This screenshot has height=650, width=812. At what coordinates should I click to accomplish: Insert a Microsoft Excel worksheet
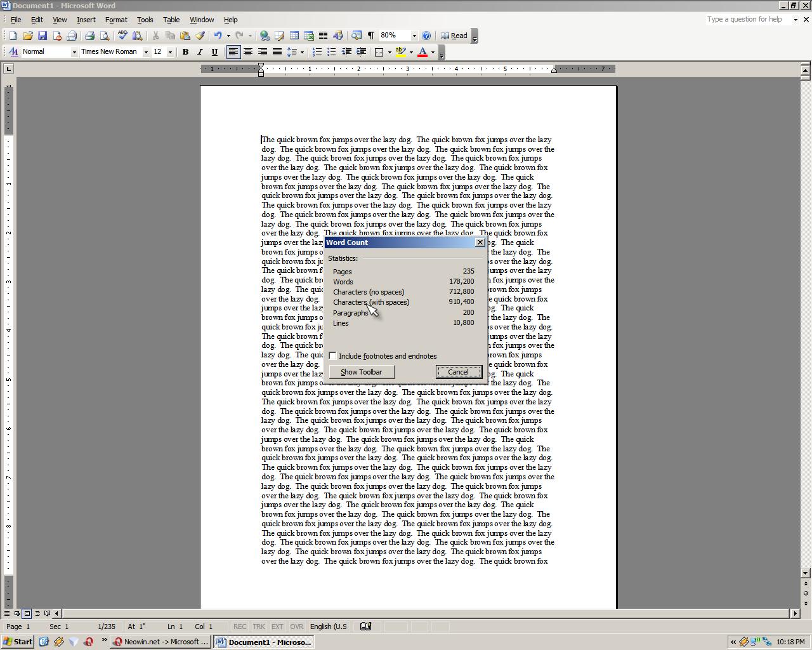point(308,36)
